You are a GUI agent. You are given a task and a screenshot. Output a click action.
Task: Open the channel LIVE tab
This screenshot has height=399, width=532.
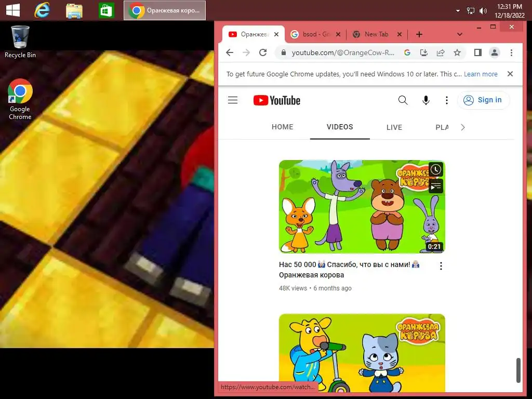[394, 127]
